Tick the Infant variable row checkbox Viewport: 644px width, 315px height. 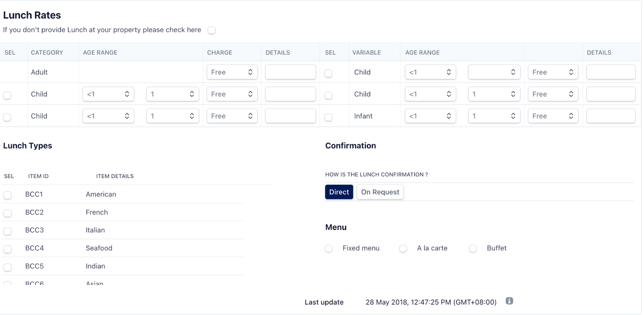[x=328, y=117]
